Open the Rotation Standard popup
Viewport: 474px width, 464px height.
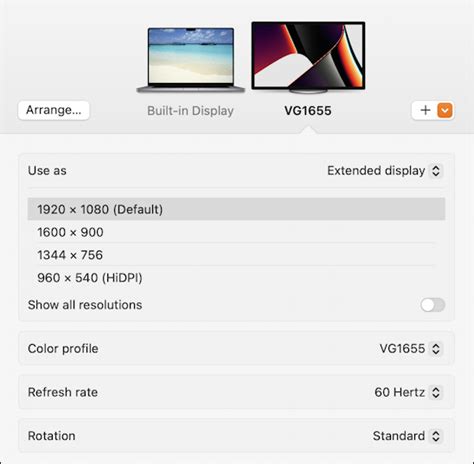click(408, 436)
